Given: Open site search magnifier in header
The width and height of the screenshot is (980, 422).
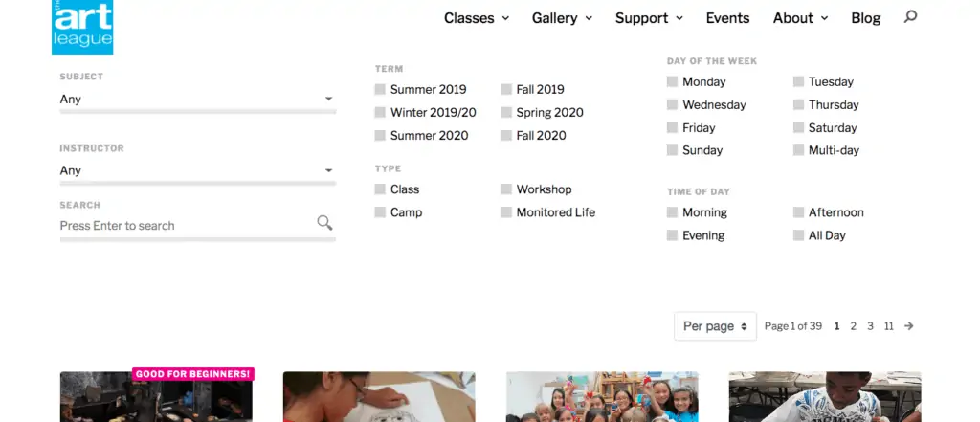Looking at the screenshot, I should 911,17.
